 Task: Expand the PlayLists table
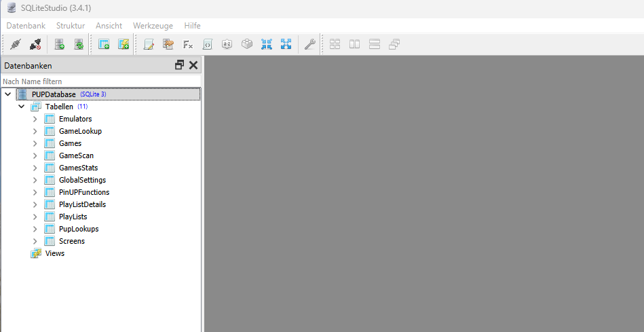(x=35, y=217)
